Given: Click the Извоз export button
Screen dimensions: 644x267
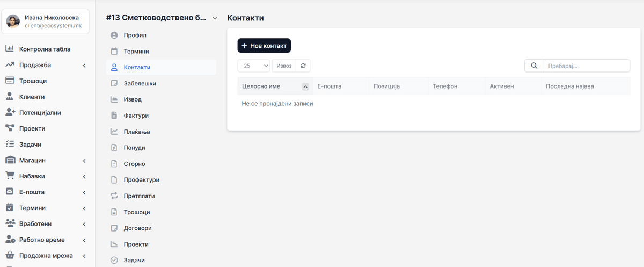Looking at the screenshot, I should pos(284,66).
